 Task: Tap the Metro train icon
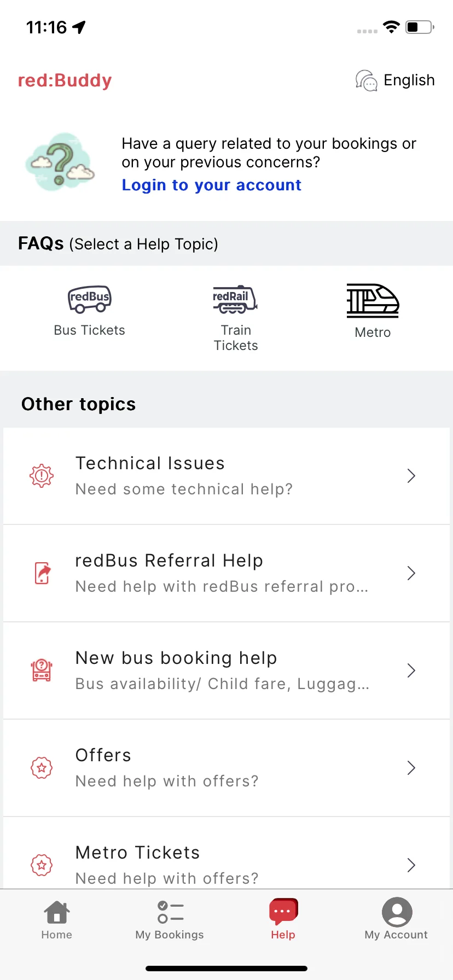[373, 301]
